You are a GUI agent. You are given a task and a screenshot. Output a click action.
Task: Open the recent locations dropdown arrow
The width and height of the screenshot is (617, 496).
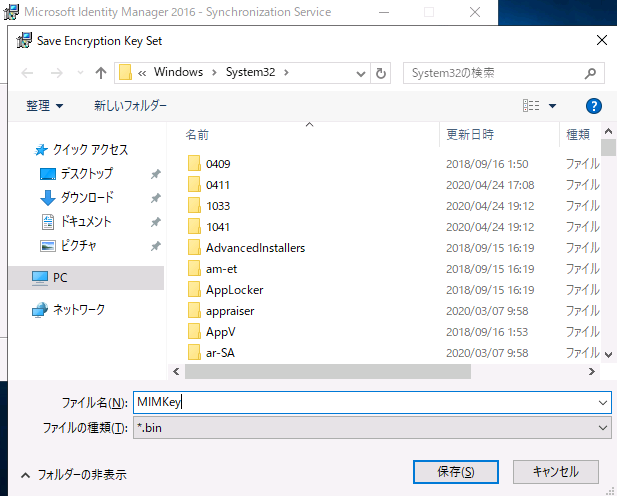click(x=80, y=73)
